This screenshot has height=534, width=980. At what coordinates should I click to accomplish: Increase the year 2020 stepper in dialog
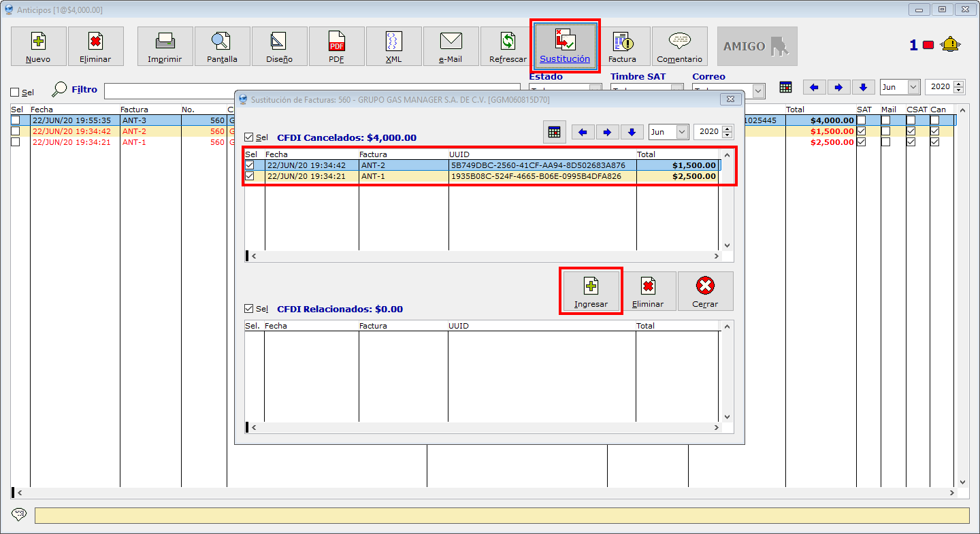[x=728, y=129]
